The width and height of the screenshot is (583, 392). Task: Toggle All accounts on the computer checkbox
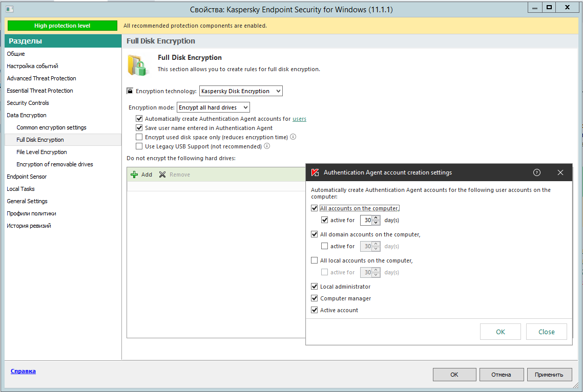(x=314, y=208)
